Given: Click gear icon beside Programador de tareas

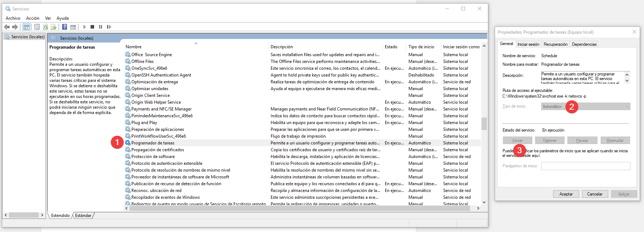Looking at the screenshot, I should 128,143.
